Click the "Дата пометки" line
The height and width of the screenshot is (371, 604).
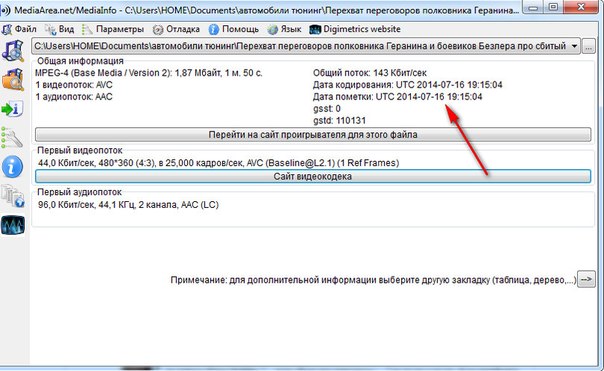(x=398, y=97)
